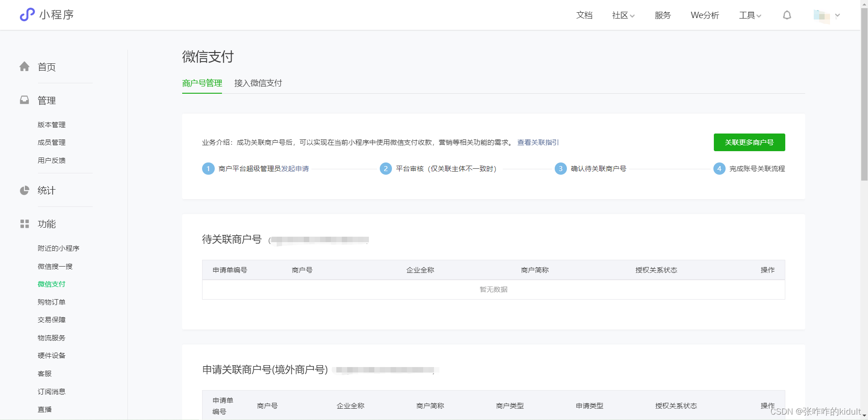Select 功能 sidebar section
The image size is (868, 420).
pos(47,224)
